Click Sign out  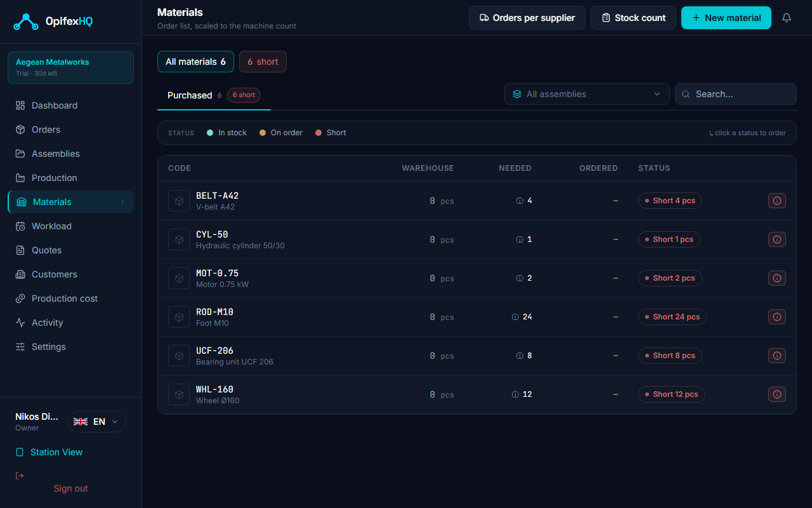[70, 488]
